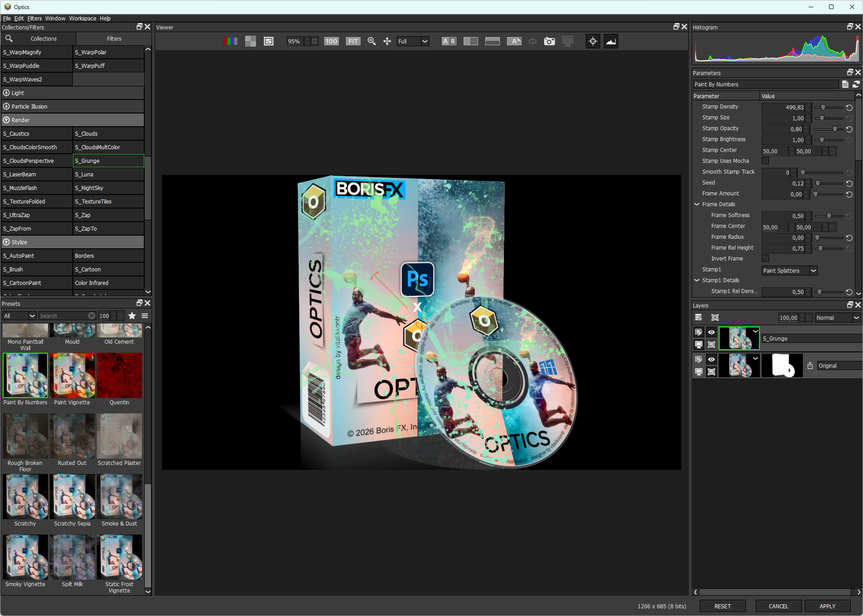This screenshot has width=863, height=616.
Task: Select the Pan move tool
Action: pyautogui.click(x=387, y=41)
